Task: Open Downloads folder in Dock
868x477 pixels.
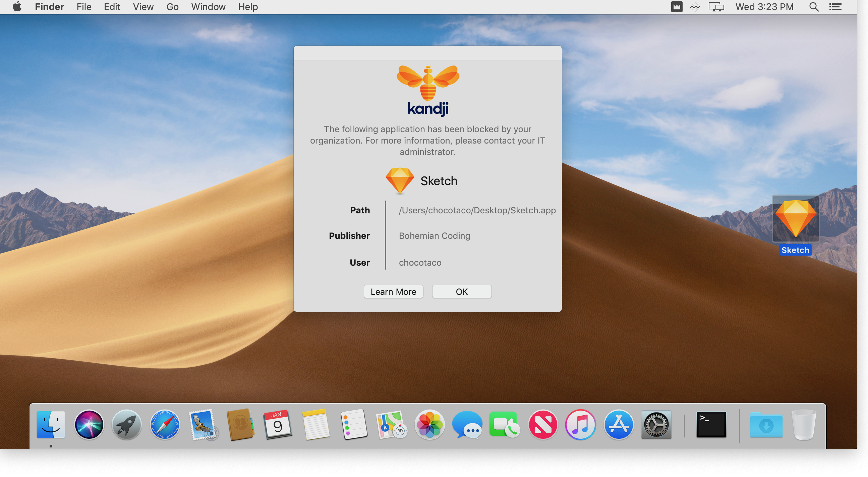Action: click(766, 424)
